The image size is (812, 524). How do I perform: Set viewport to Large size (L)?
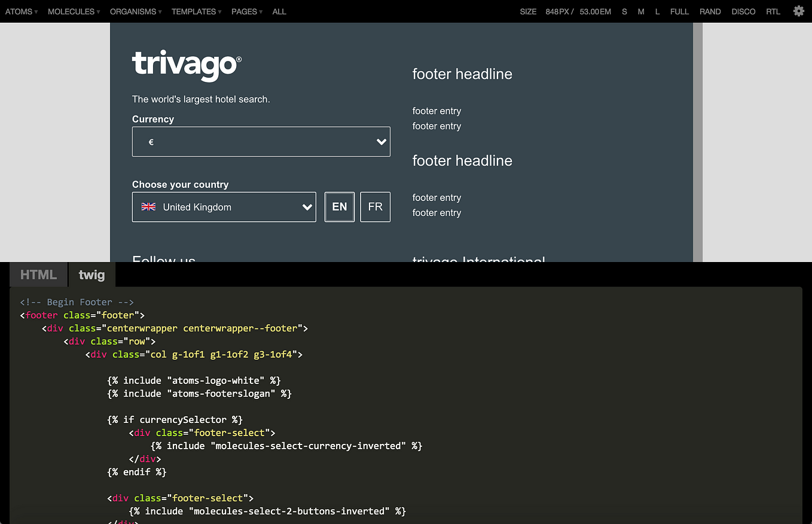point(657,11)
